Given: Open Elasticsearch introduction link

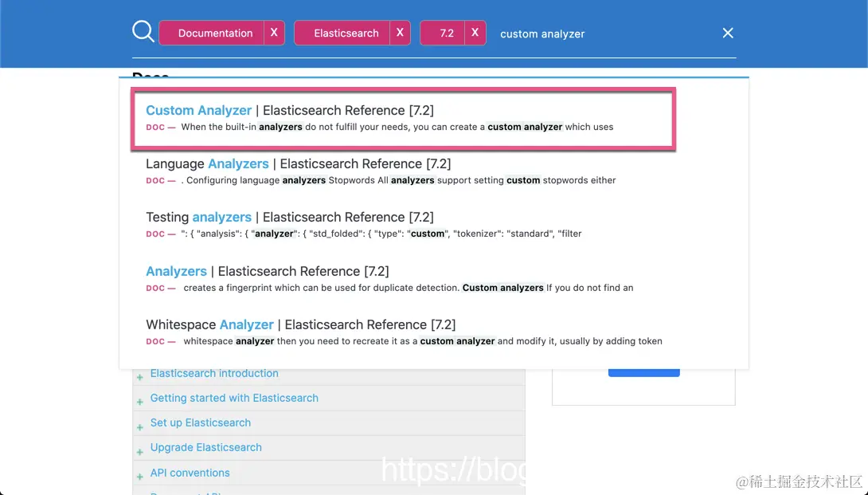Looking at the screenshot, I should click(214, 373).
